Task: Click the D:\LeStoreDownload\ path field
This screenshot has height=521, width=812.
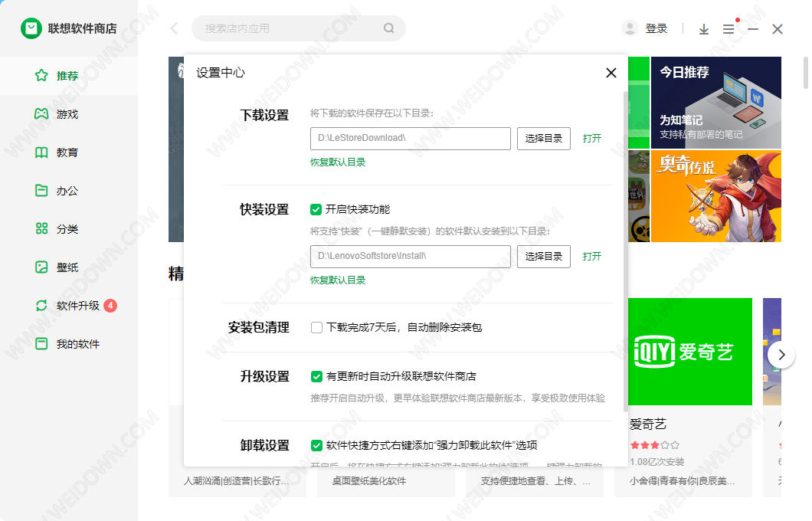Action: [x=410, y=138]
